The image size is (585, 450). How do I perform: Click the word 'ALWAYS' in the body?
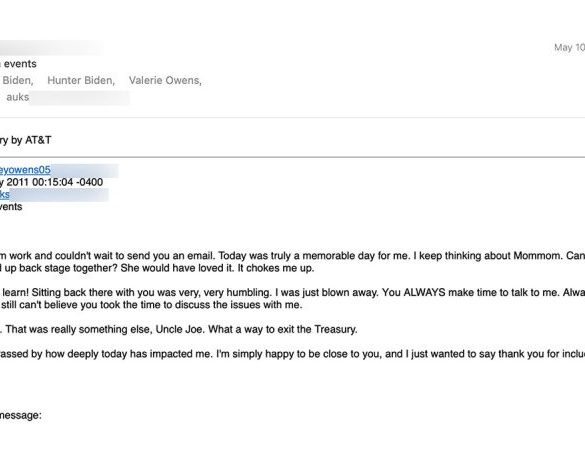tap(424, 293)
